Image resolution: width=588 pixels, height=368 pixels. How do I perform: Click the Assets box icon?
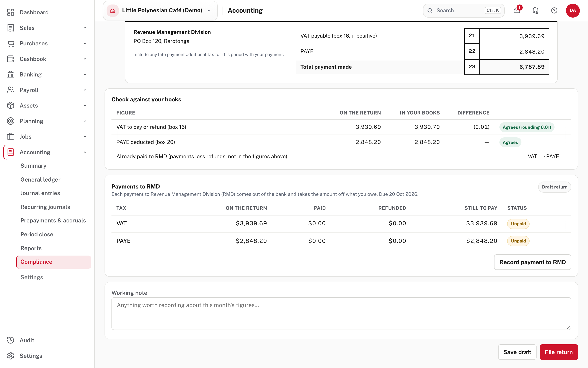[10, 105]
